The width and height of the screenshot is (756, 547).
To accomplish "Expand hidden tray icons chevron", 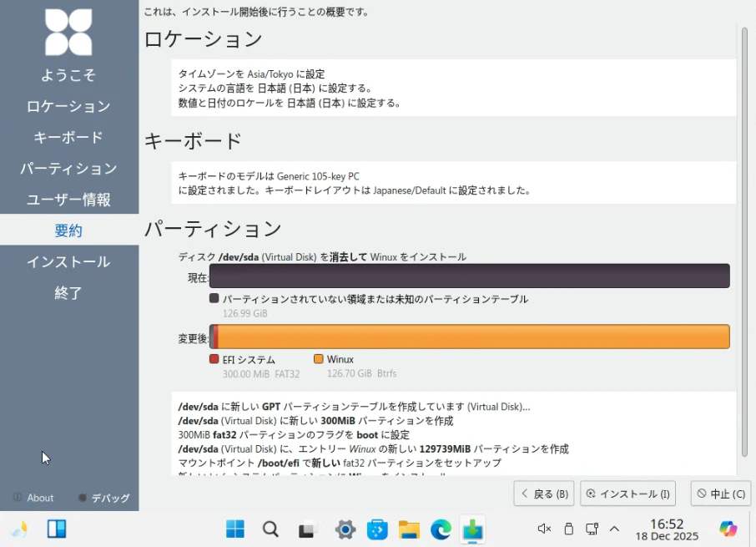I will pos(614,529).
